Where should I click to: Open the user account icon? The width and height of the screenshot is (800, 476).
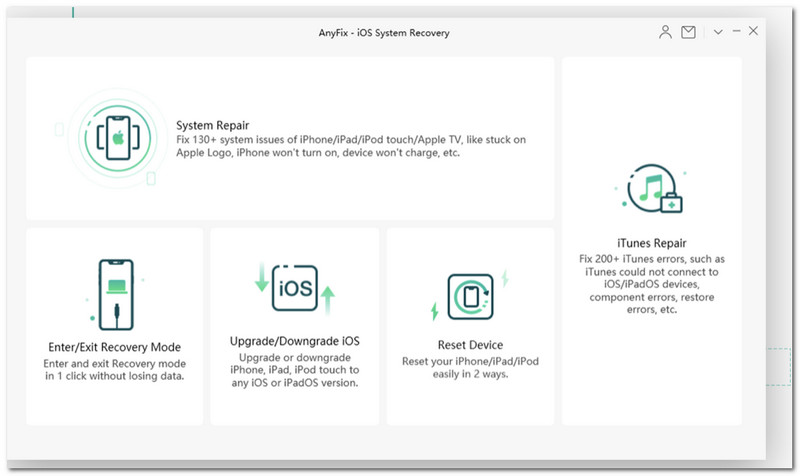coord(665,32)
